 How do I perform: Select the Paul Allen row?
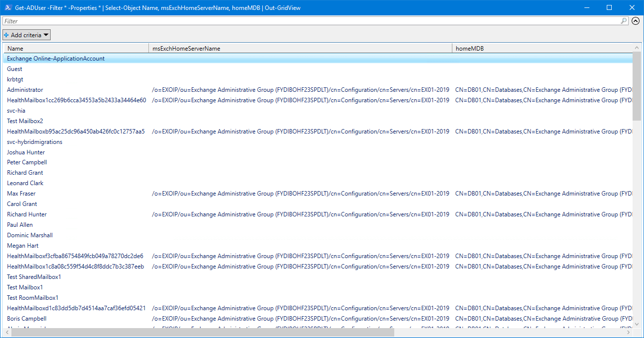click(318, 225)
